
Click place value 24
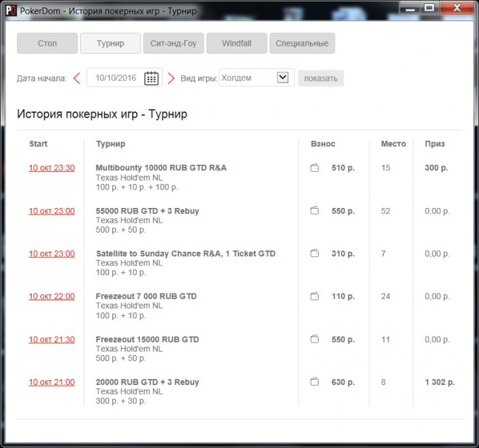tap(385, 296)
